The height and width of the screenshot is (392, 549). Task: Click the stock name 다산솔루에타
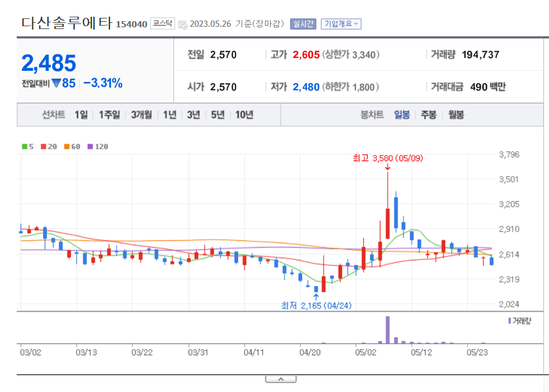click(66, 23)
